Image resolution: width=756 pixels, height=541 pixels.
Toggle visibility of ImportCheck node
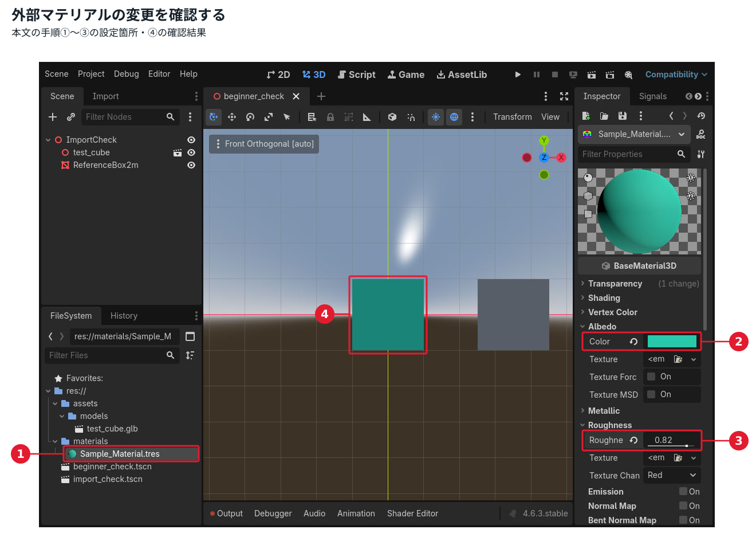pos(191,140)
